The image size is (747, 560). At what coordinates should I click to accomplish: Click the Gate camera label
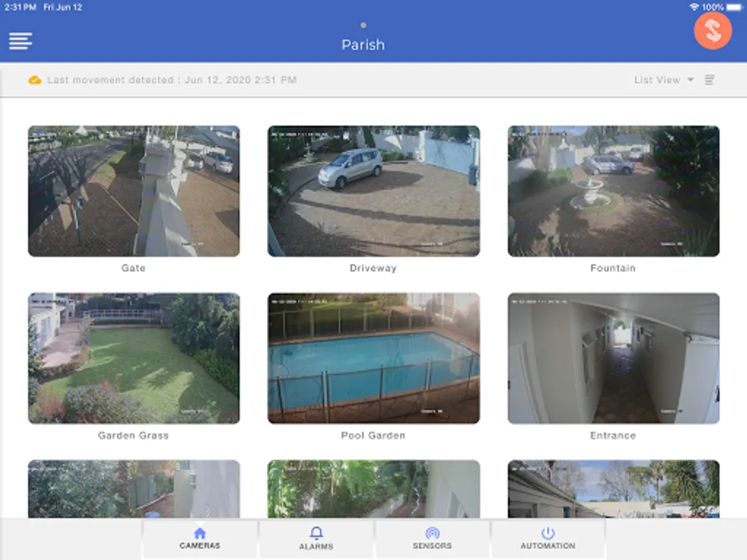[x=133, y=268]
